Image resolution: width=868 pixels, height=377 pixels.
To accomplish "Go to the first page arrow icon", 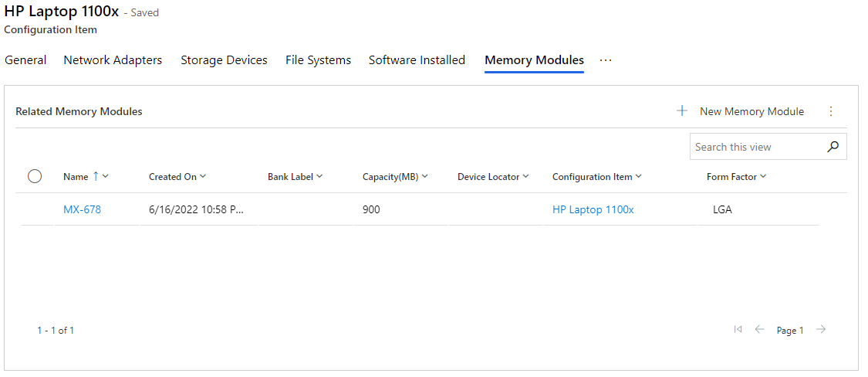I will [x=738, y=329].
